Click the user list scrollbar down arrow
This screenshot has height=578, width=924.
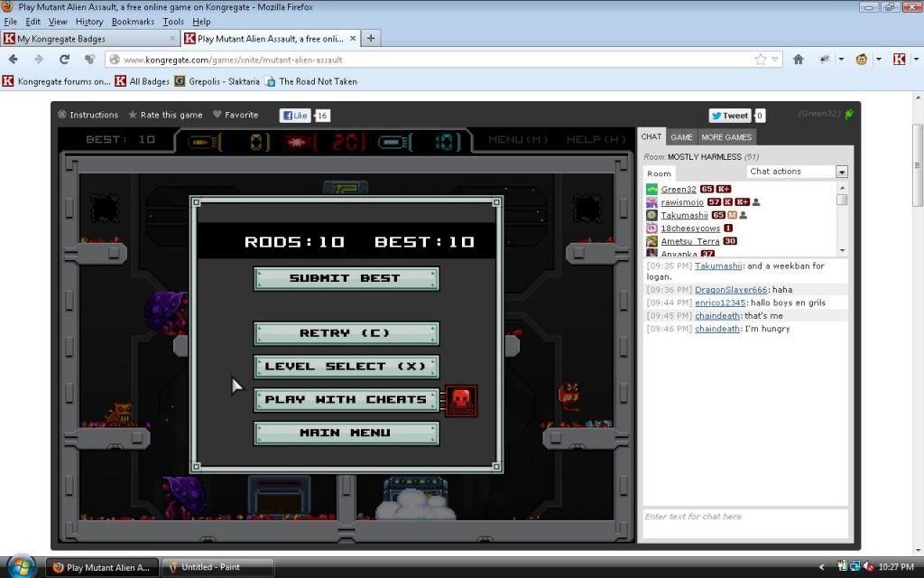click(842, 251)
